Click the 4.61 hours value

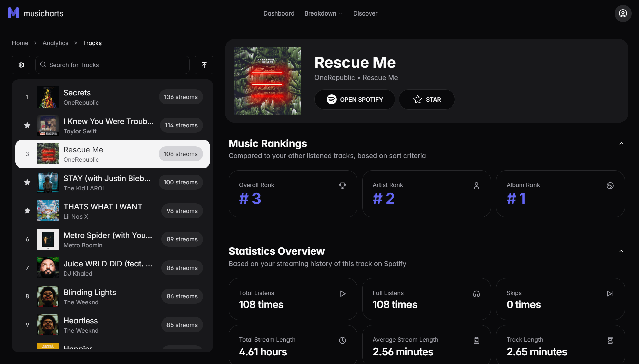coord(263,352)
